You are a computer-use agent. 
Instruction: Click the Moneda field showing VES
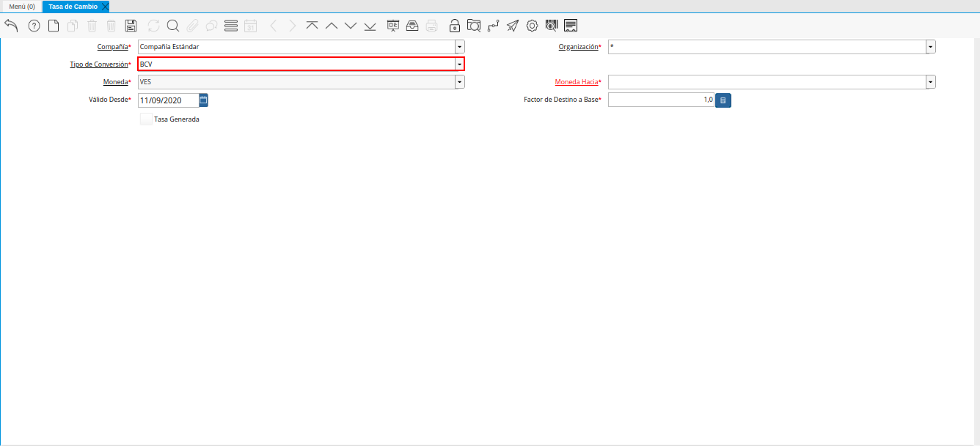coord(296,82)
